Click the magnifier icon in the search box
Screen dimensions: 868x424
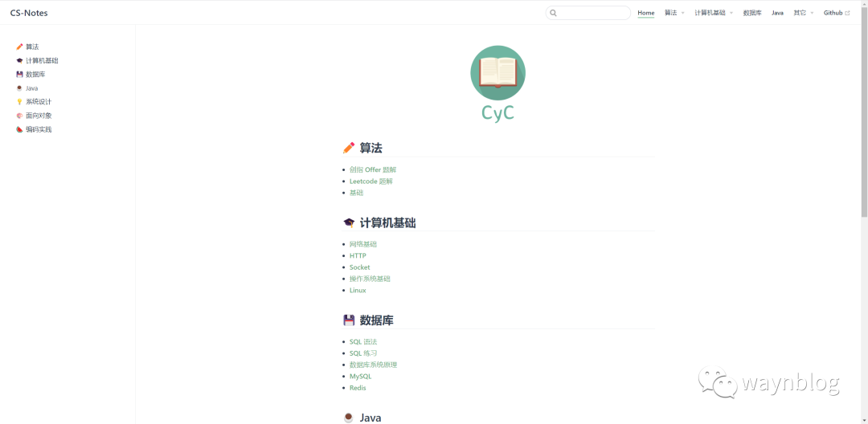[553, 13]
